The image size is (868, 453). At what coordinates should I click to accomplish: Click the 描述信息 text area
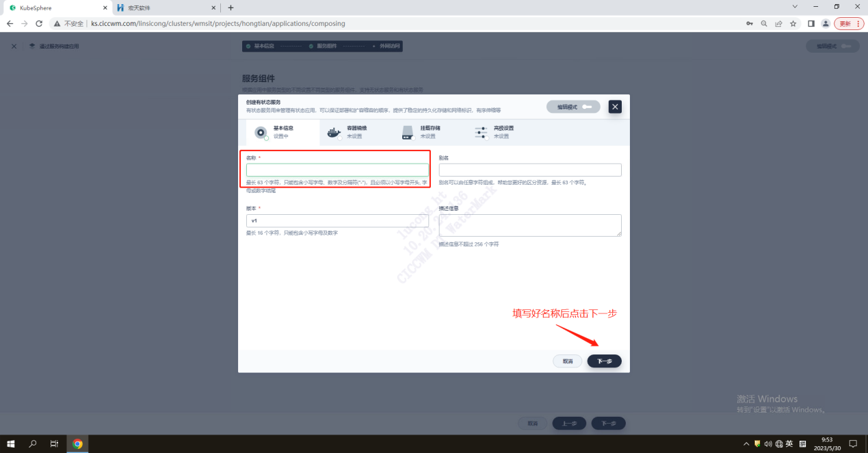[x=530, y=225]
